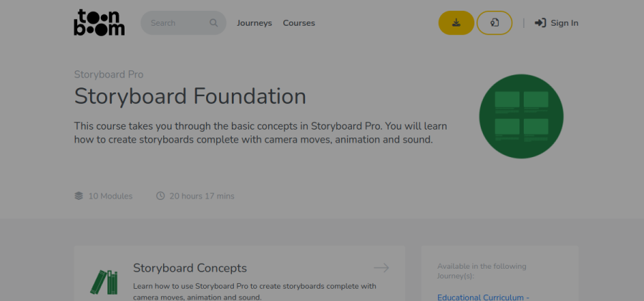Click the 10 Modules text
Viewport: 644px width, 301px height.
point(110,196)
